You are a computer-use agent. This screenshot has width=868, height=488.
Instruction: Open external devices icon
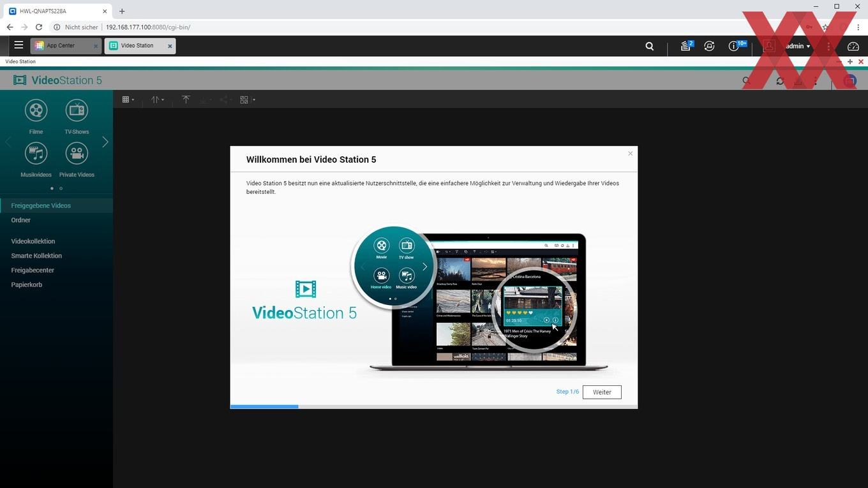click(x=709, y=46)
